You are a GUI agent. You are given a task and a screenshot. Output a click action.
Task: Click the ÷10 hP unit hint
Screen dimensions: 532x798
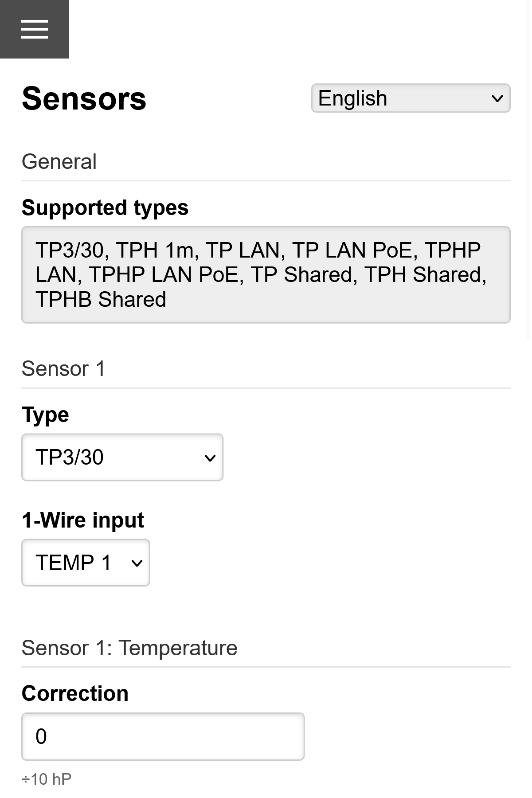point(46,777)
